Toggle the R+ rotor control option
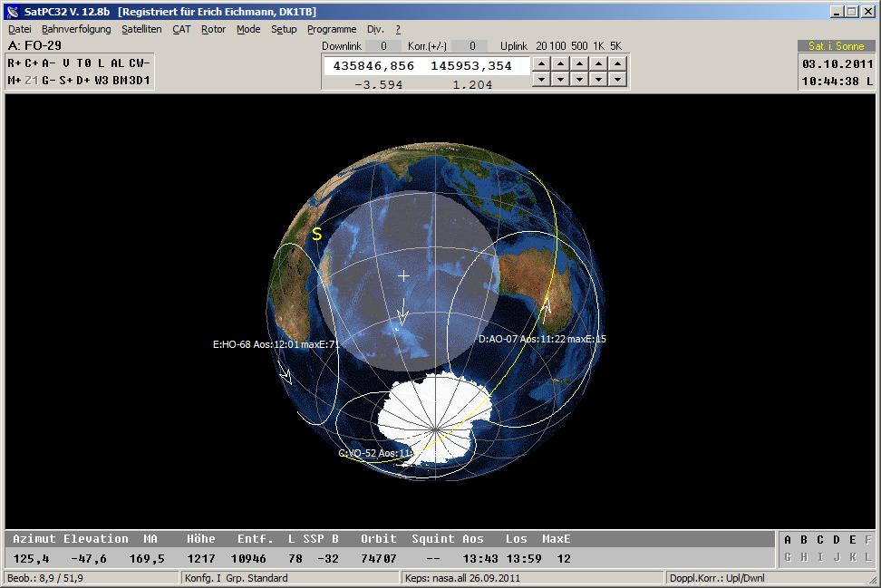The image size is (881, 588). pyautogui.click(x=14, y=63)
